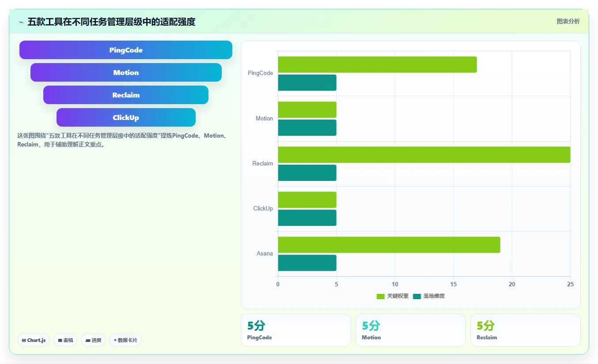Select the PingCode funnel bar
The height and width of the screenshot is (364, 598).
click(126, 50)
